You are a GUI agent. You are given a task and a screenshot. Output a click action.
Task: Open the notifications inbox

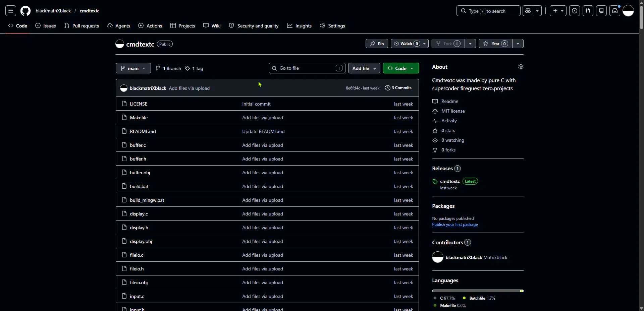tap(615, 11)
